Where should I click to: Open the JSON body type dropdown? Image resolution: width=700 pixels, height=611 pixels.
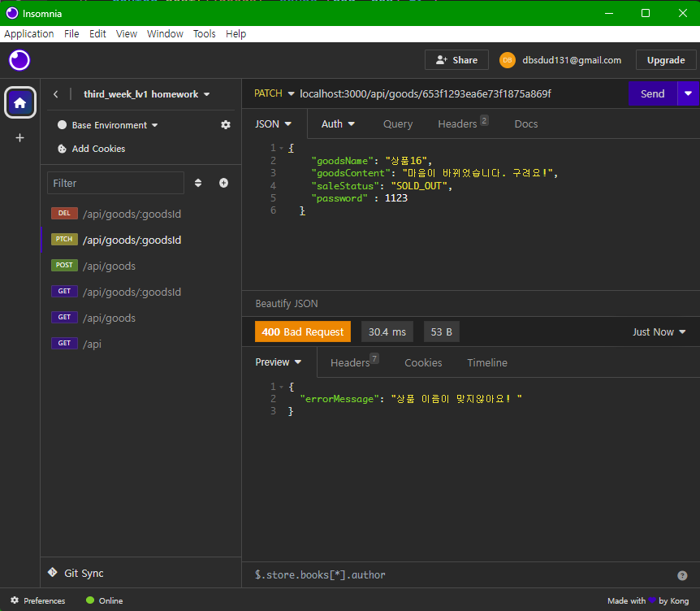pyautogui.click(x=273, y=124)
